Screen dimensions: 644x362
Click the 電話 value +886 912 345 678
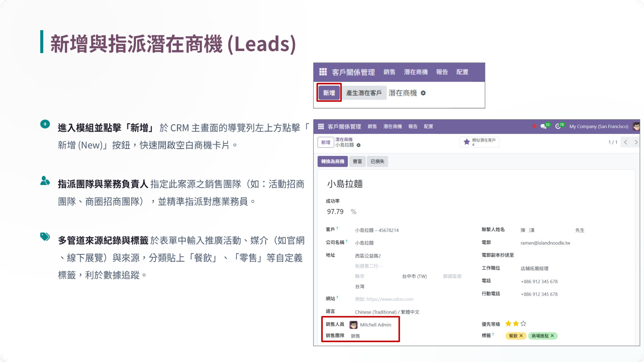click(539, 282)
